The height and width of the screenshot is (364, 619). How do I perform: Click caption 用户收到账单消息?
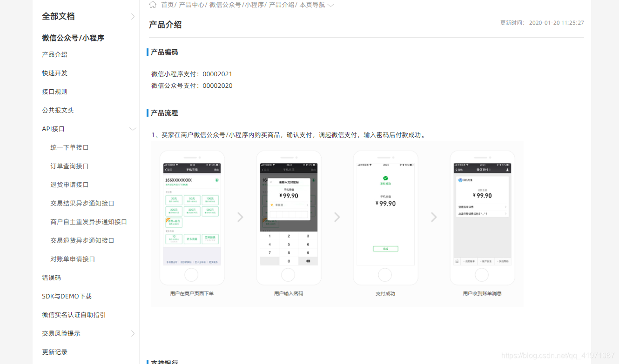click(x=482, y=293)
